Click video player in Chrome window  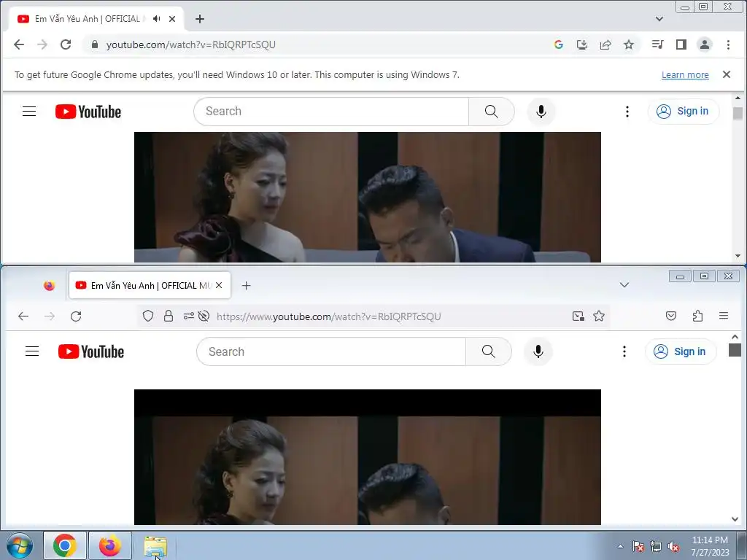click(368, 197)
